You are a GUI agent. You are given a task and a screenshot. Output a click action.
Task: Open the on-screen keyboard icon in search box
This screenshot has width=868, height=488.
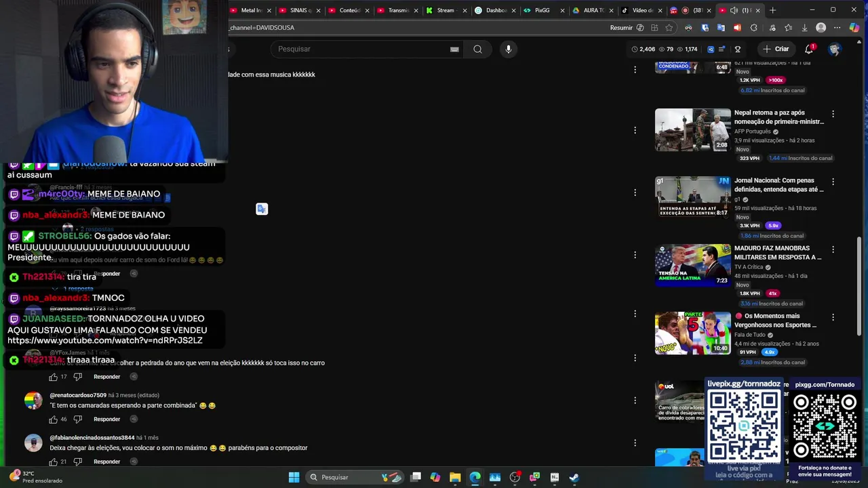[x=454, y=49]
